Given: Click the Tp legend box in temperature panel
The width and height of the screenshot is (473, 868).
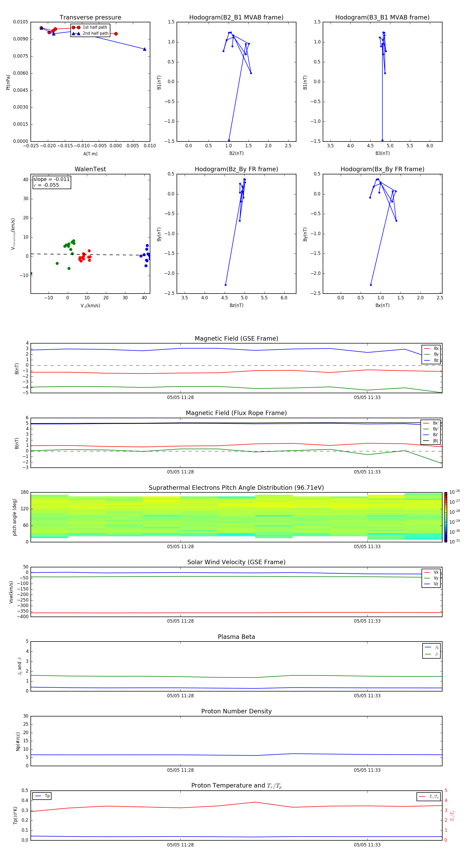Looking at the screenshot, I should [42, 796].
